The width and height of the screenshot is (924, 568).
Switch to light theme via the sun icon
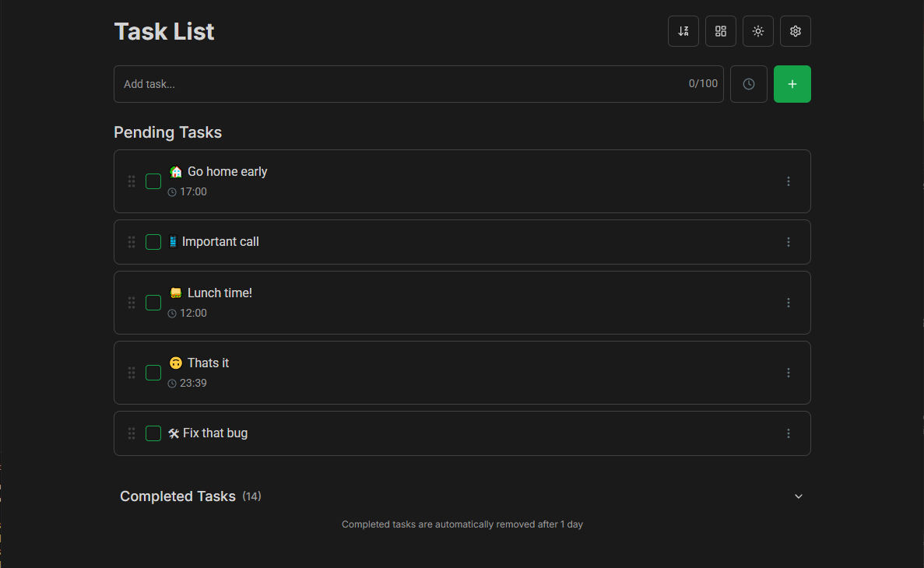(757, 31)
